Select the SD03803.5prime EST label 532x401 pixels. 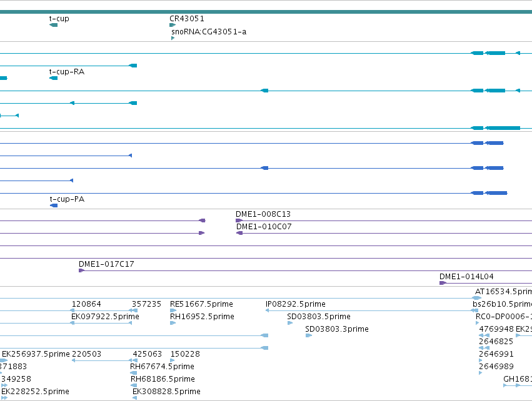319,317
